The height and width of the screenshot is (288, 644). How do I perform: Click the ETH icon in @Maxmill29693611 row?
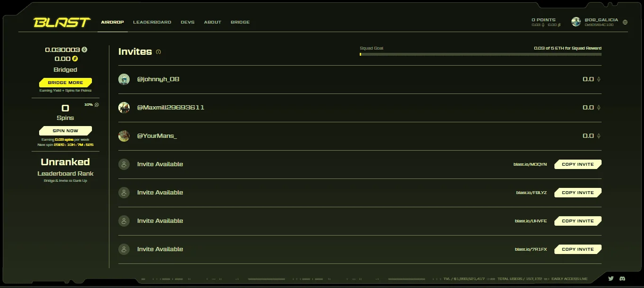coord(599,108)
